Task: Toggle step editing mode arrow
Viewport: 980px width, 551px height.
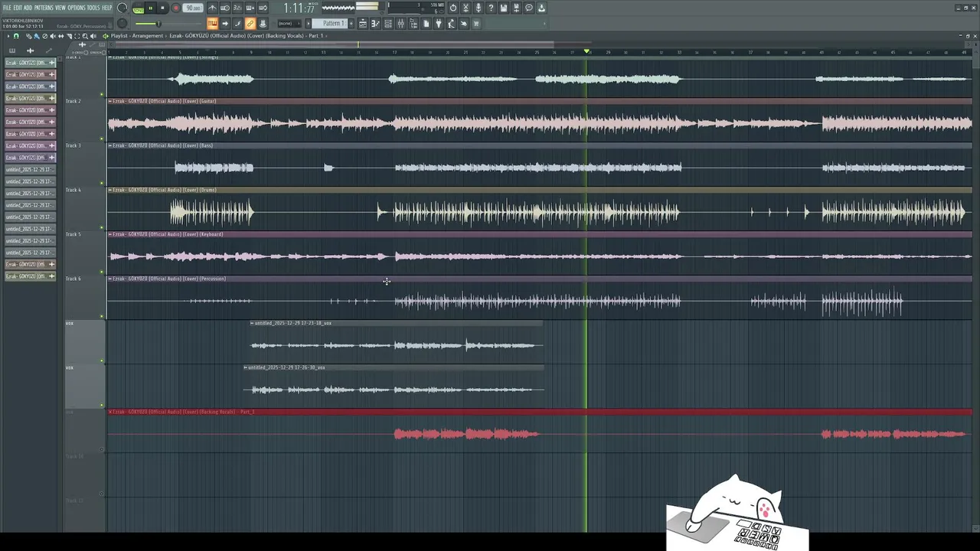Action: point(225,24)
